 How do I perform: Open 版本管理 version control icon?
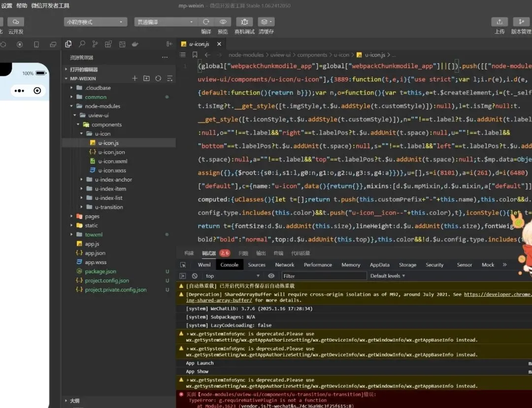click(522, 22)
